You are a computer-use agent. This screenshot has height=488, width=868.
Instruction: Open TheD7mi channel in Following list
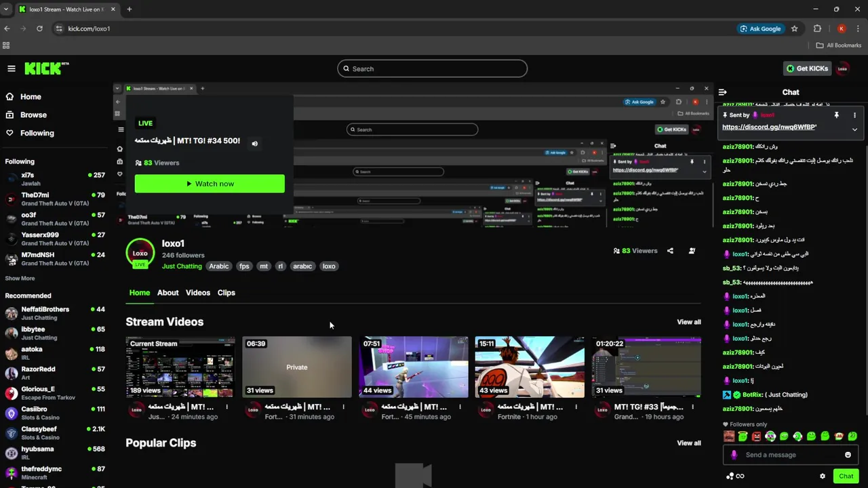55,199
